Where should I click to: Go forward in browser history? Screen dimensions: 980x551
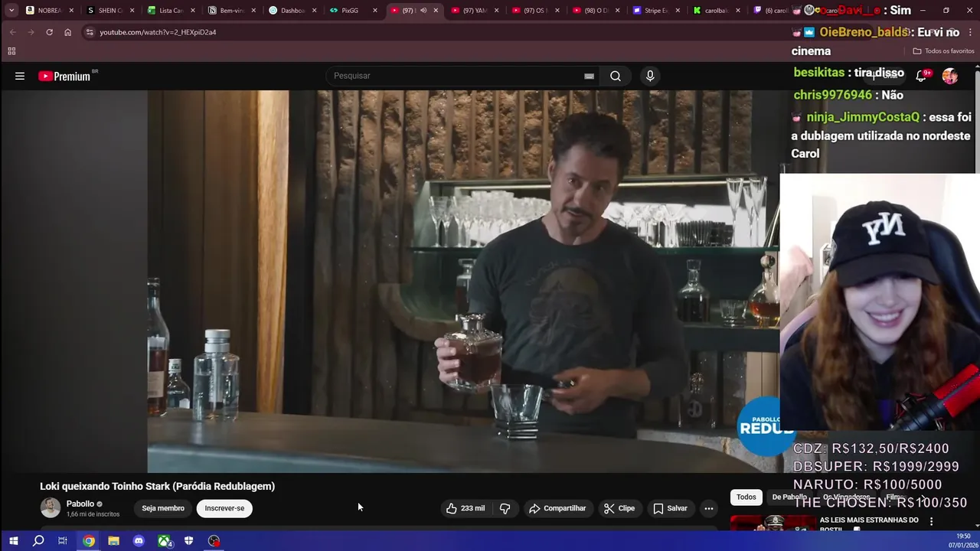[31, 32]
